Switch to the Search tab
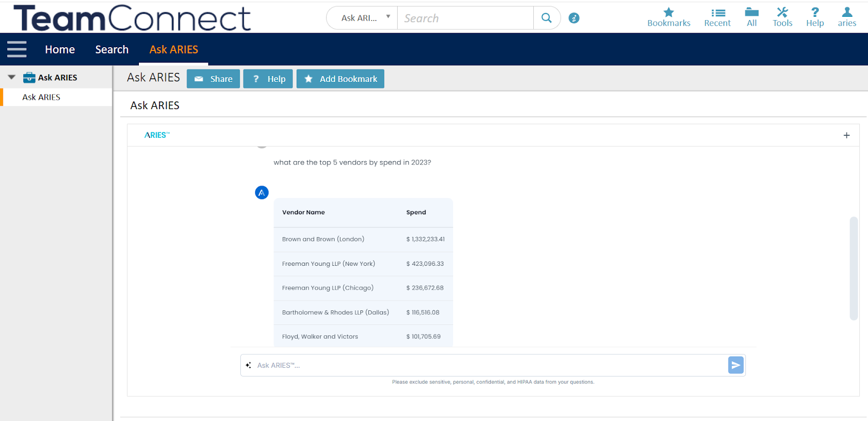 (x=112, y=49)
